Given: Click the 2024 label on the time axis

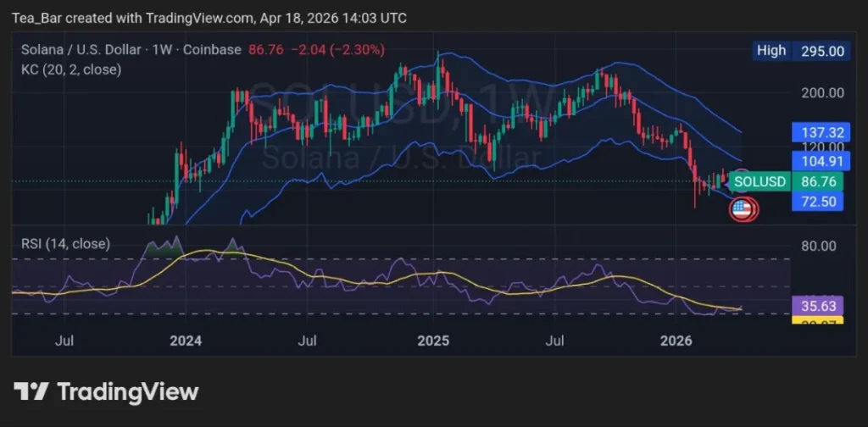Looking at the screenshot, I should pos(185,341).
